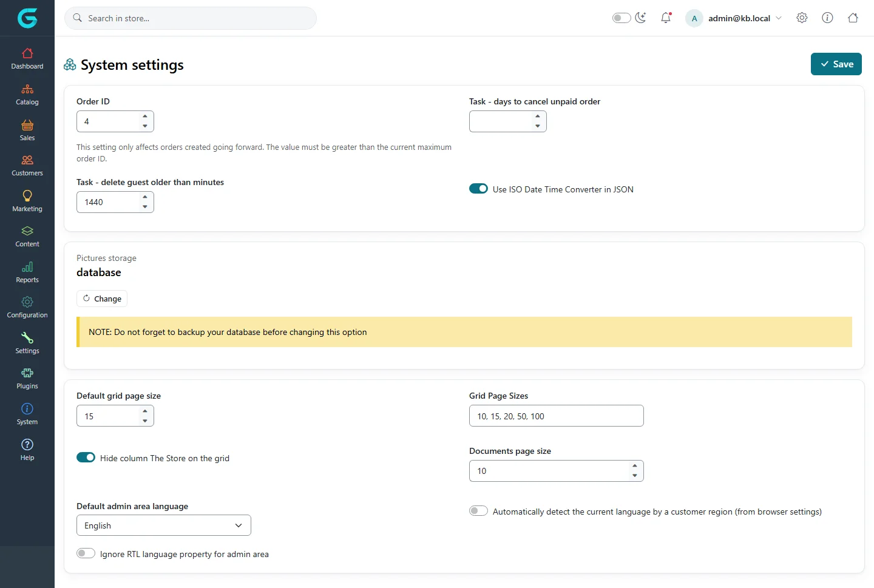Viewport: 874px width, 588px height.
Task: Click the gear settings icon in header
Action: pyautogui.click(x=802, y=18)
